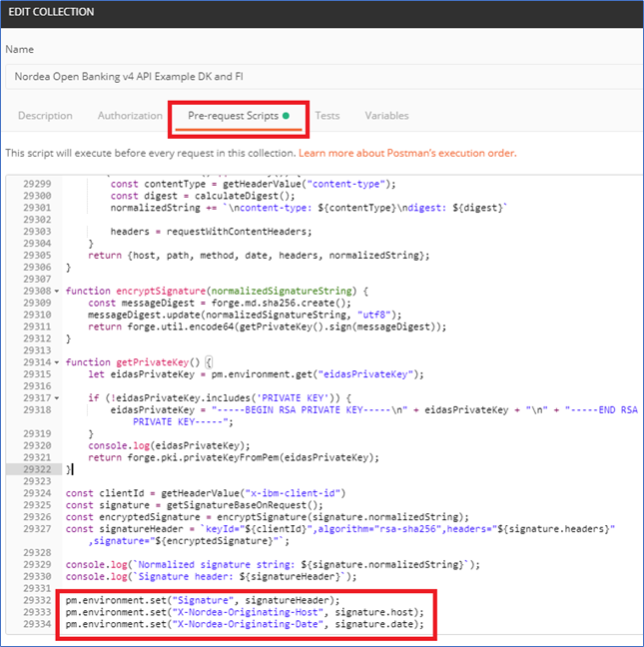Click the 'return forge.util.encode64' line
The width and height of the screenshot is (644, 647).
[x=267, y=326]
